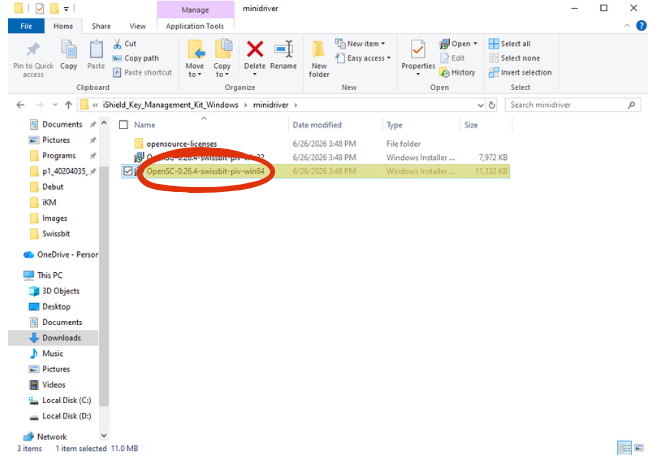Open the New item dropdown
Screen dimensions: 649x462
[360, 43]
